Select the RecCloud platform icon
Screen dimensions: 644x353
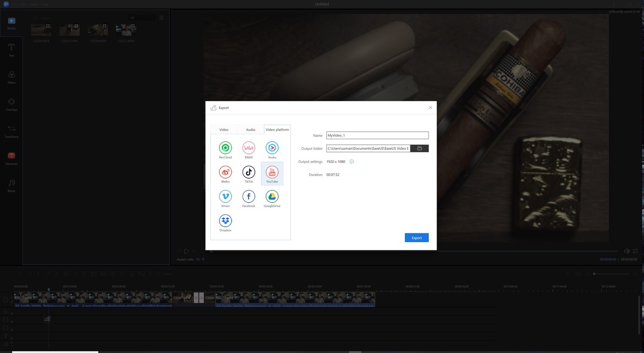[225, 148]
